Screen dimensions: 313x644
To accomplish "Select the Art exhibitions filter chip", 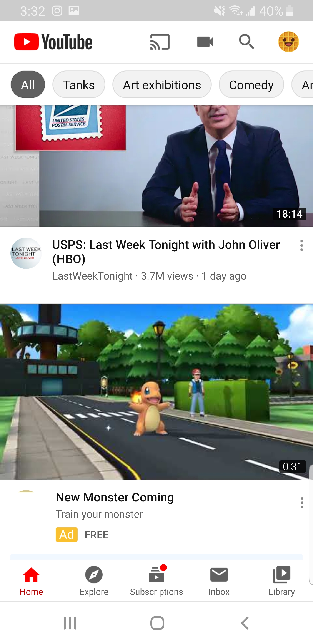I will pyautogui.click(x=162, y=85).
